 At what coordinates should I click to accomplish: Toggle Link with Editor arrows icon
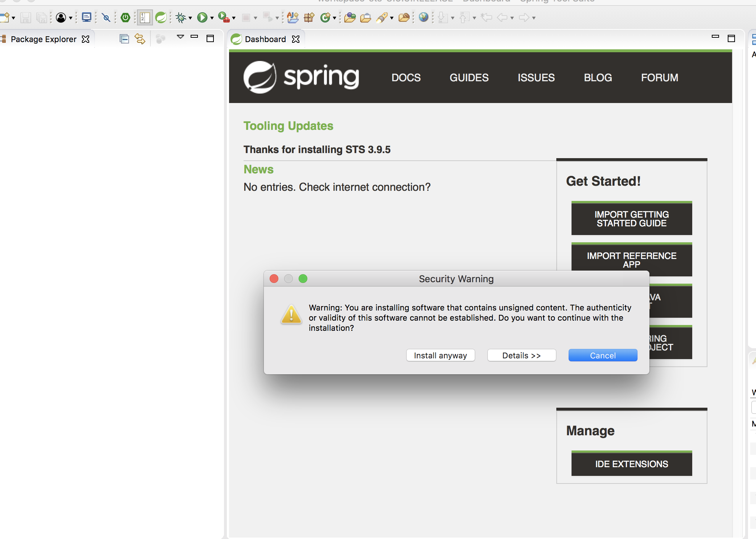[x=140, y=39]
